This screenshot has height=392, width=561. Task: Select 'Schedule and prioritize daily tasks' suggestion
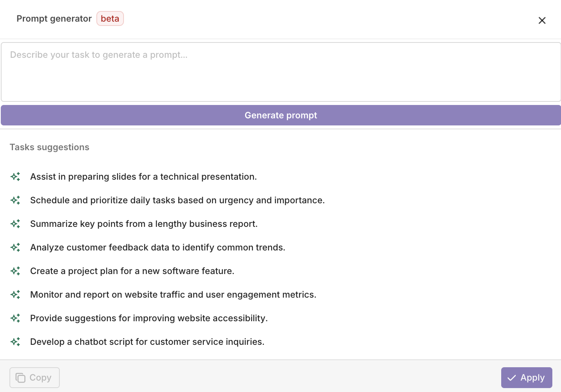point(177,200)
